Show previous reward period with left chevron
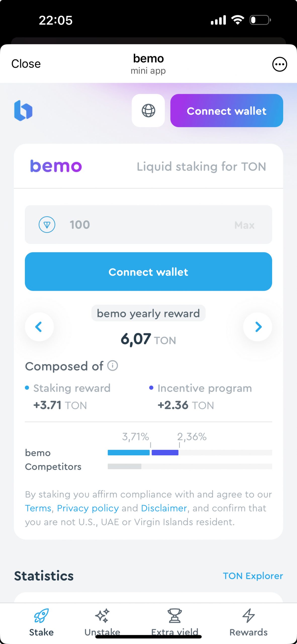297x644 pixels. (39, 327)
